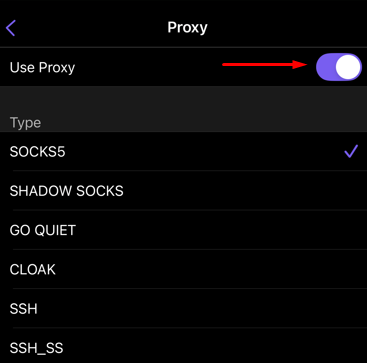Tap the blank space right of CLOAK
This screenshot has width=367, height=363.
pyautogui.click(x=211, y=269)
